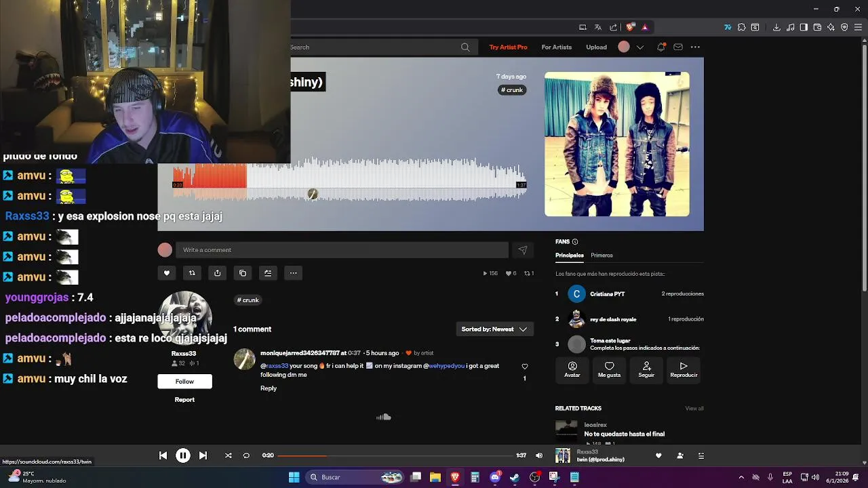Toggle repeat in the player bar

coord(246,455)
